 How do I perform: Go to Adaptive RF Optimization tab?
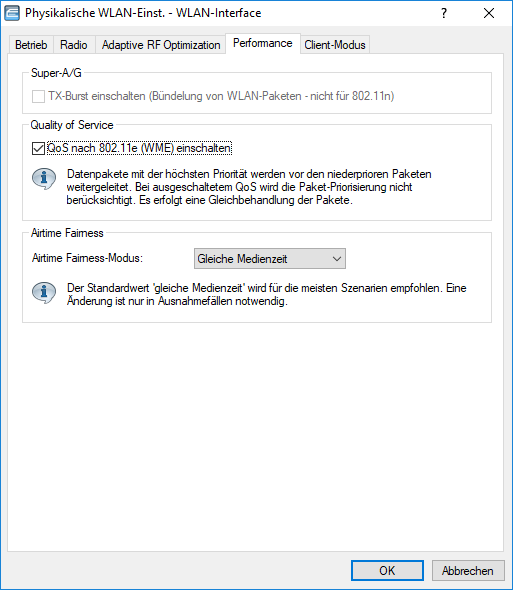click(x=161, y=45)
